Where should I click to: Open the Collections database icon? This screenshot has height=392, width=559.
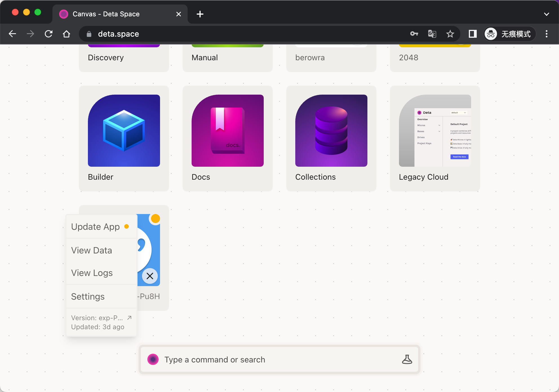click(331, 130)
